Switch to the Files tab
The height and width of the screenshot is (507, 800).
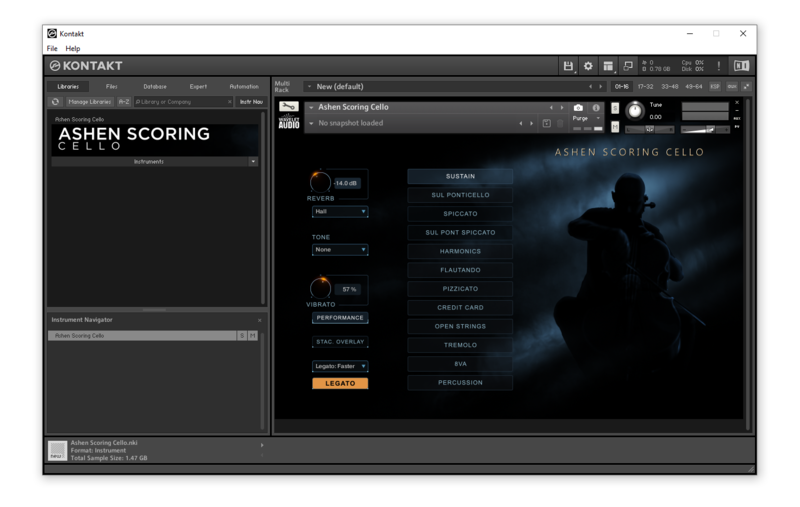coord(111,87)
